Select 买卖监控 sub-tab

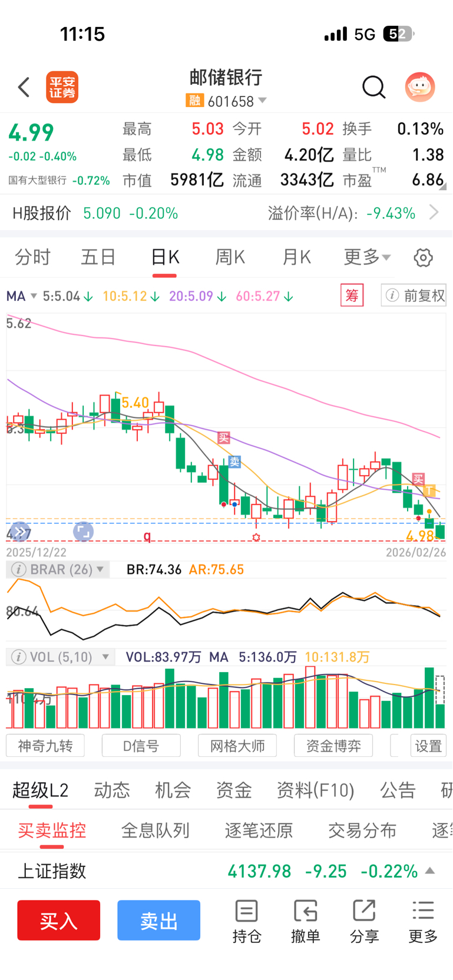click(52, 830)
